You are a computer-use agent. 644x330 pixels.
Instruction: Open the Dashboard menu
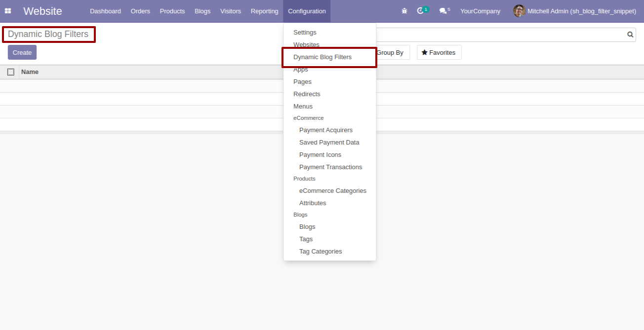(x=105, y=11)
